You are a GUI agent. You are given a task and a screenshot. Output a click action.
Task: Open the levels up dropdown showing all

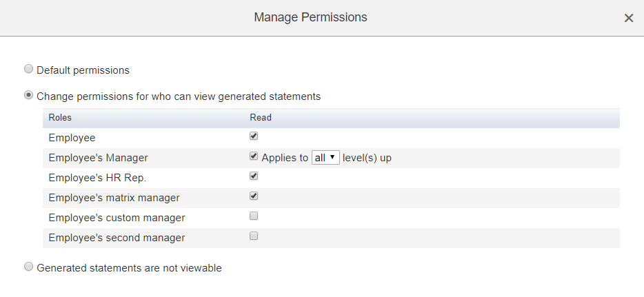325,158
